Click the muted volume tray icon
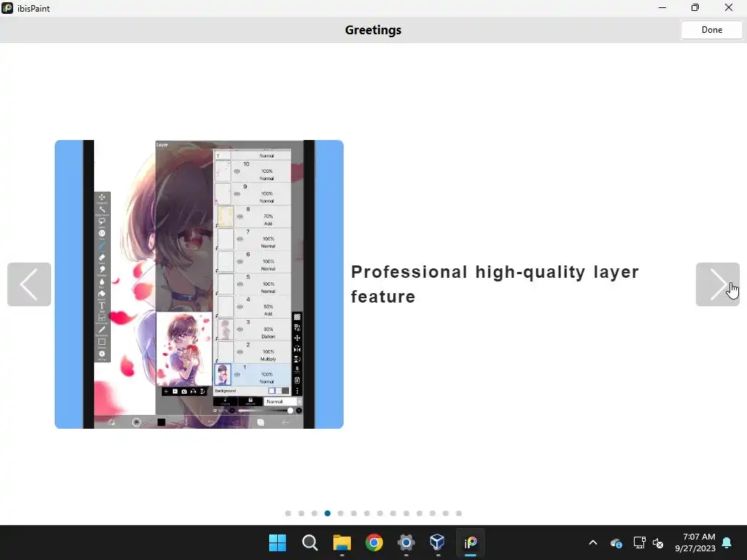The image size is (747, 560). click(658, 542)
